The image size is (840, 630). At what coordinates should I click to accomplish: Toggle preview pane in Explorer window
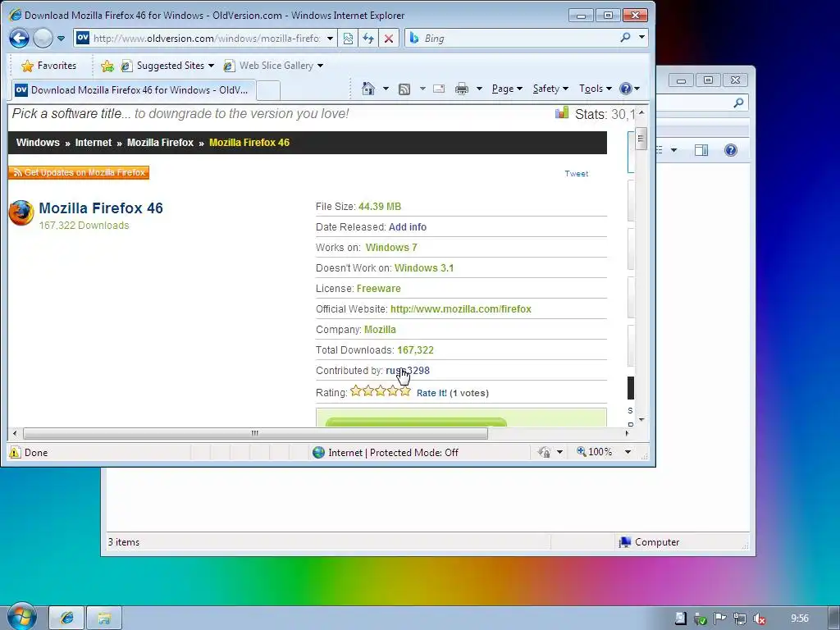701,151
